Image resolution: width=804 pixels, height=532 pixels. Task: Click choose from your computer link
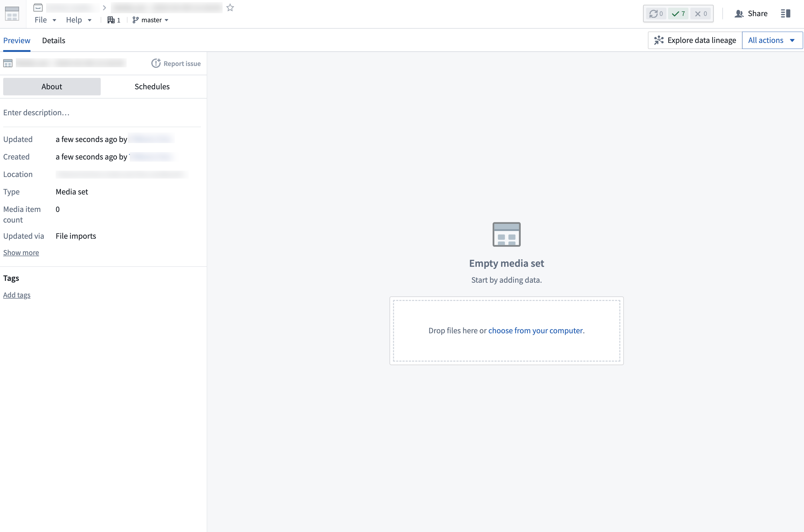click(535, 330)
